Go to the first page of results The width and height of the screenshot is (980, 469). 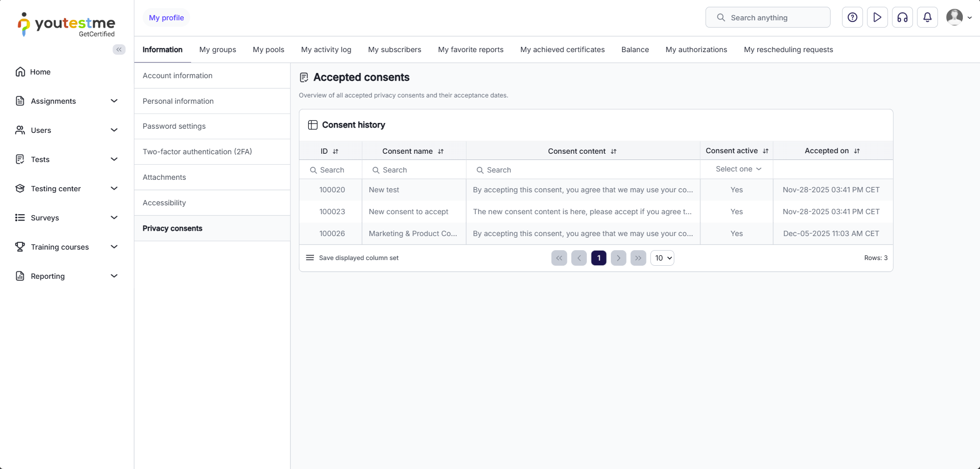click(x=559, y=258)
